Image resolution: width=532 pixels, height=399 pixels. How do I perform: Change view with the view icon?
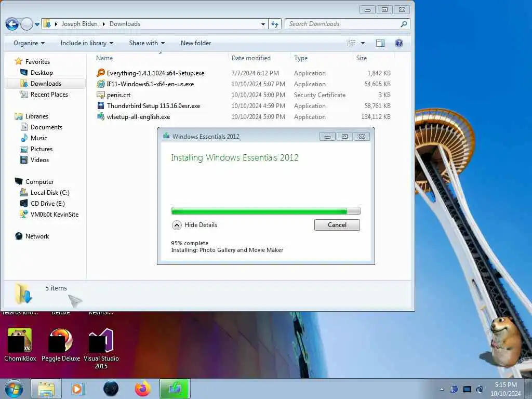click(x=352, y=43)
